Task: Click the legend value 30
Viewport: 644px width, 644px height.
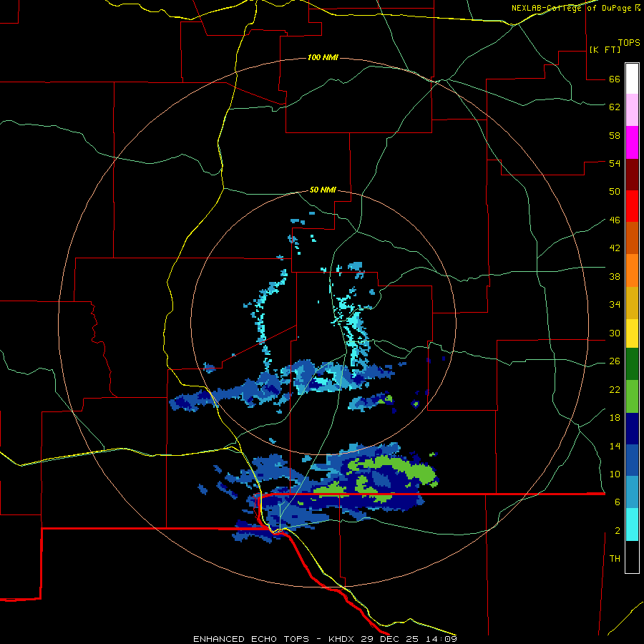Action: 615,333
